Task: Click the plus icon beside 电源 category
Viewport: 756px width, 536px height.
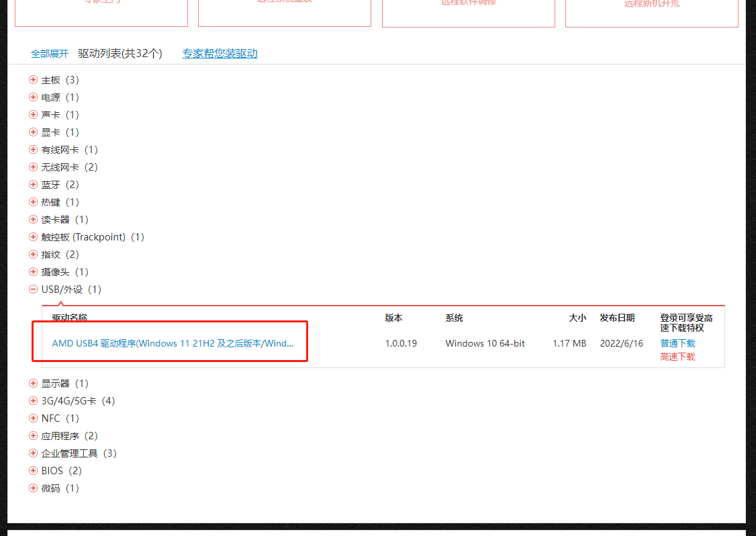Action: coord(33,97)
